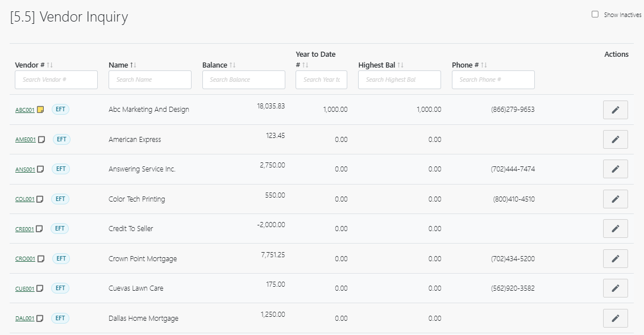
Task: Open the yellow note icon beside ABC001
Action: [x=39, y=108]
